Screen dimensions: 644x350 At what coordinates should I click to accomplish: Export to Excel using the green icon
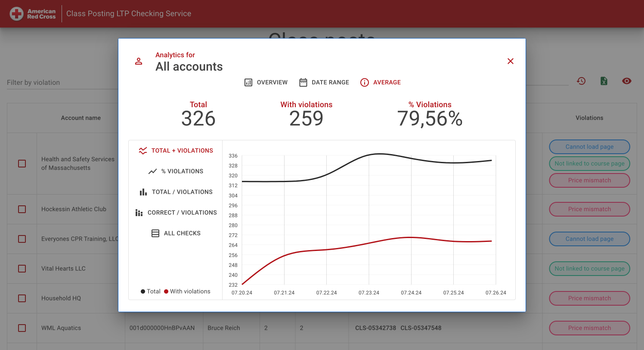pyautogui.click(x=604, y=81)
